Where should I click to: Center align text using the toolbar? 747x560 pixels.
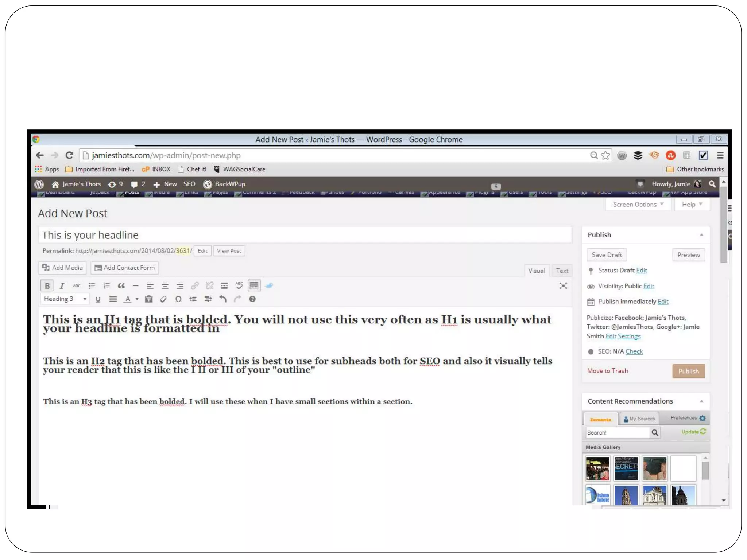click(165, 286)
